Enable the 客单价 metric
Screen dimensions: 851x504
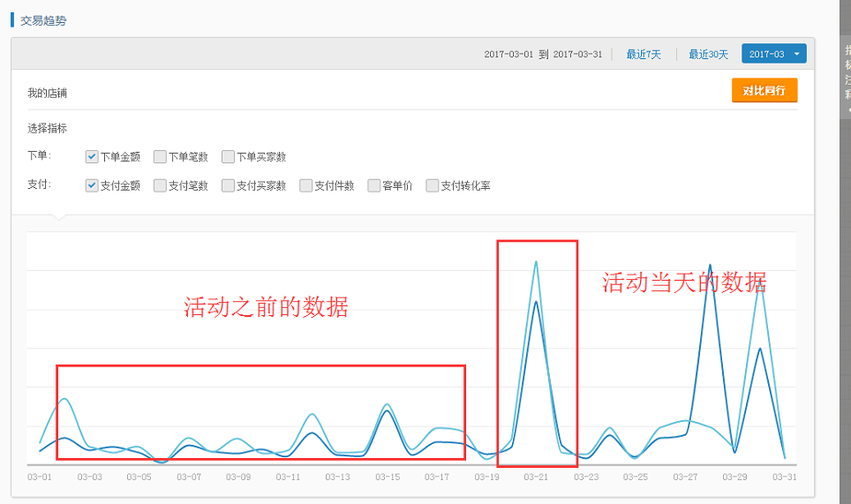374,185
